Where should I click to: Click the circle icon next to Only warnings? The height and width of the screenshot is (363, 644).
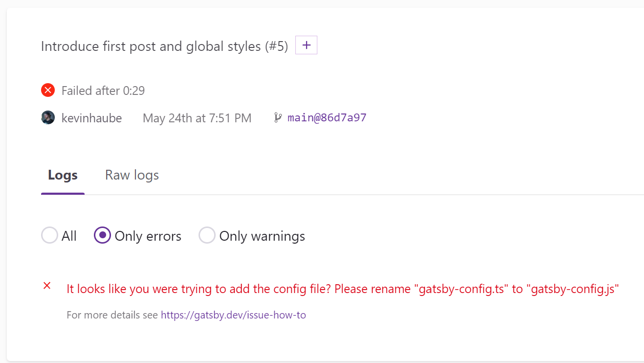pyautogui.click(x=207, y=235)
